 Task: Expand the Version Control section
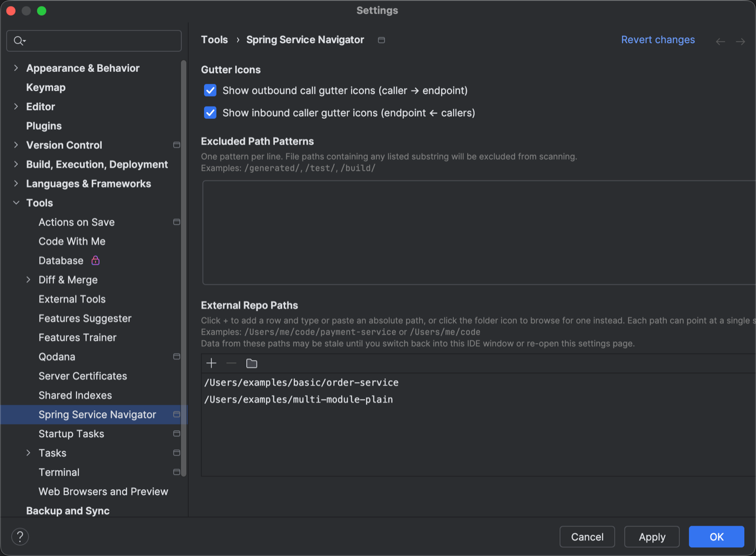16,145
